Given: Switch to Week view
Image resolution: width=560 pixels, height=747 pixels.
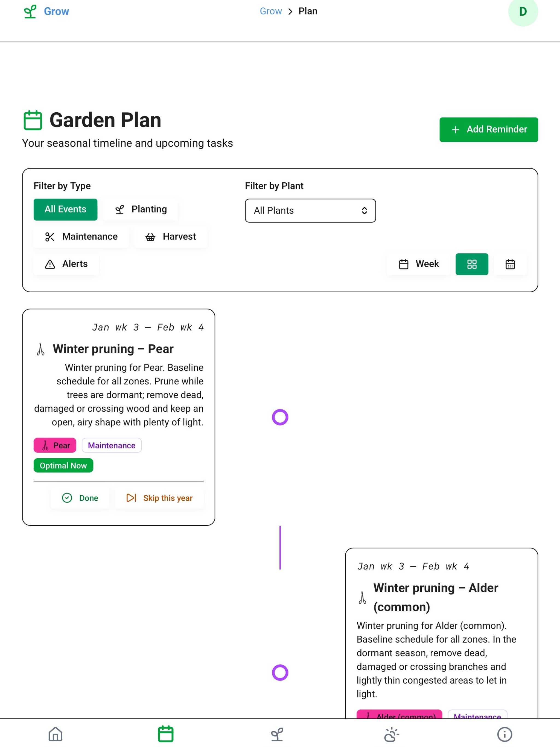Looking at the screenshot, I should [418, 264].
